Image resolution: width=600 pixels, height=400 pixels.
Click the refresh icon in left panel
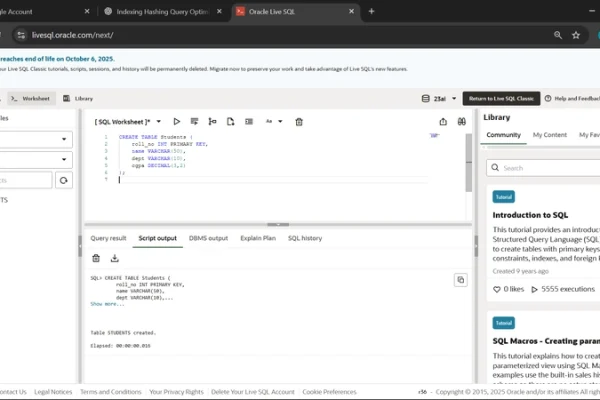[64, 180]
